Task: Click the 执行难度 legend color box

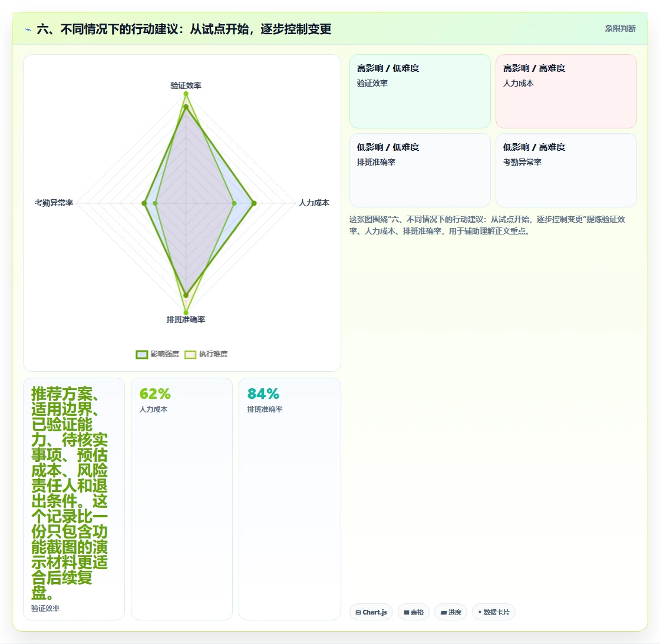Action: click(x=190, y=355)
